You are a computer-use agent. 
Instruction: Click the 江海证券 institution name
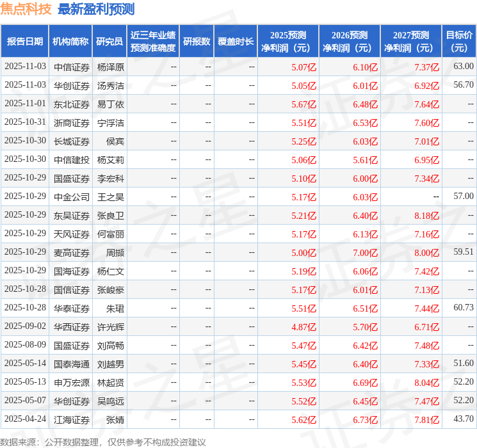pos(71,419)
